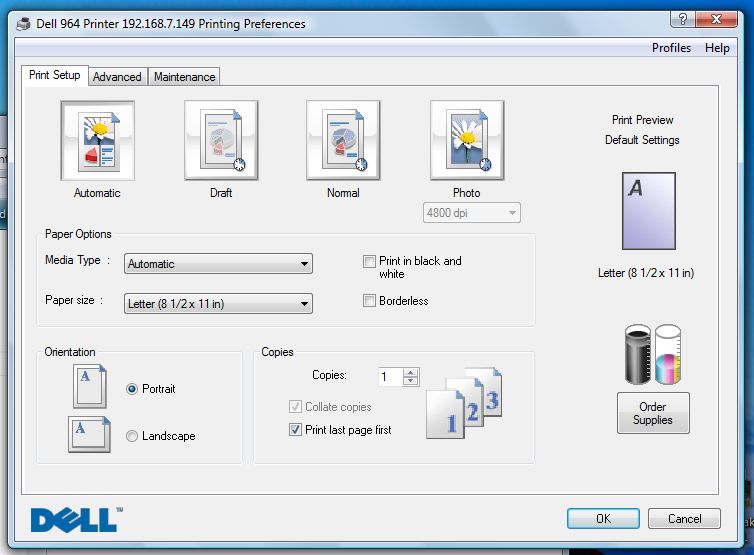The height and width of the screenshot is (555, 754).
Task: Click the Landscape page orientation icon
Action: coord(89,434)
